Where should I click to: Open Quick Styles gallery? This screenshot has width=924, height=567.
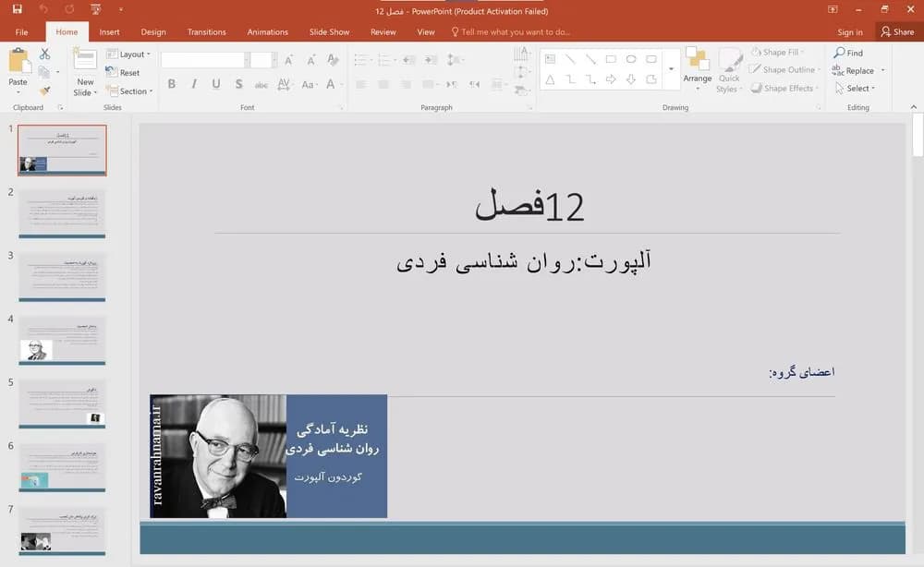click(x=729, y=71)
